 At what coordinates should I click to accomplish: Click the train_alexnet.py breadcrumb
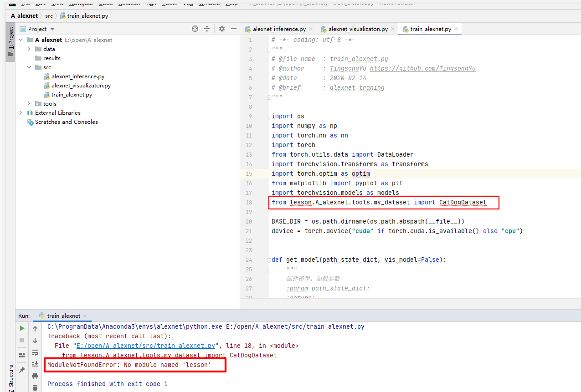tap(84, 16)
